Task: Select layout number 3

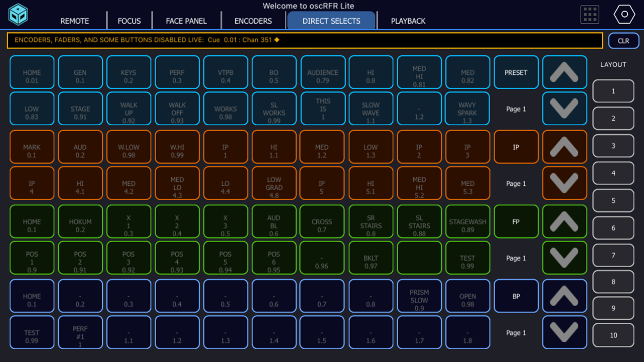Action: 613,146
